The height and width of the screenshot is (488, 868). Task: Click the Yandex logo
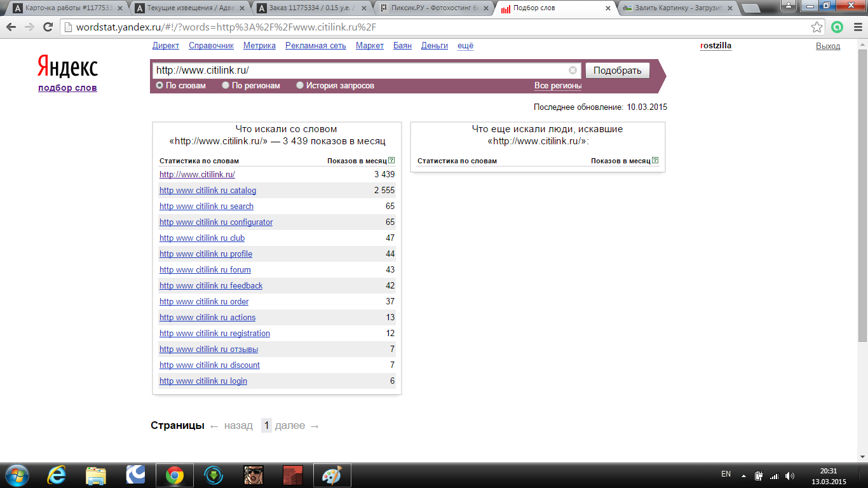pos(67,67)
